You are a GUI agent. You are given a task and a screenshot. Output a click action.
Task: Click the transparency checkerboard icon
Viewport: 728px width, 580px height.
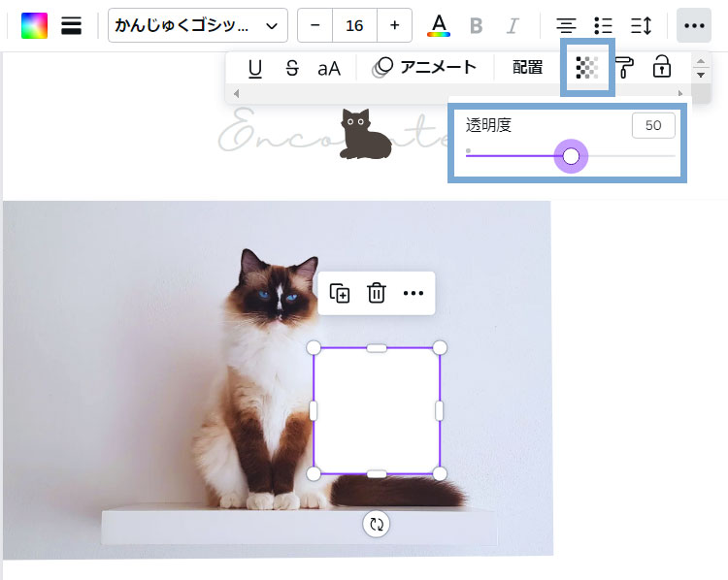click(587, 68)
